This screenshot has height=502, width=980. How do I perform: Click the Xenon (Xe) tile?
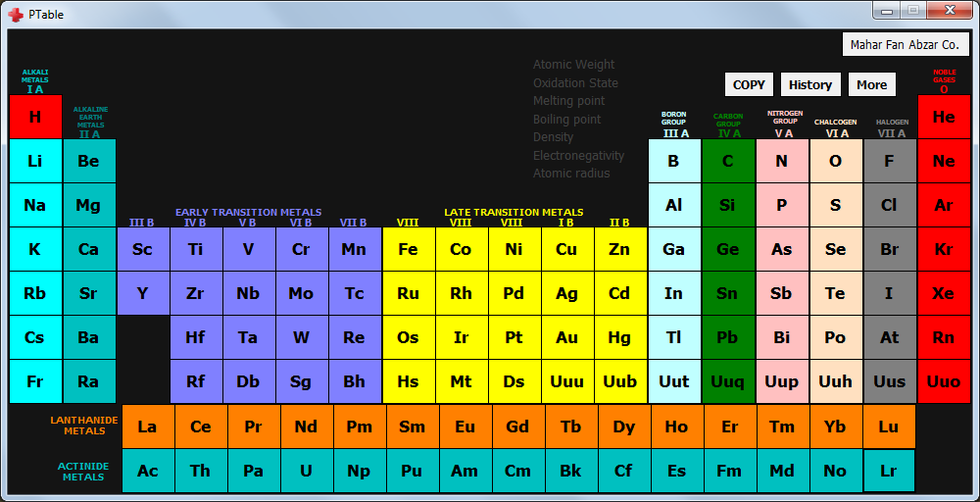pyautogui.click(x=944, y=293)
